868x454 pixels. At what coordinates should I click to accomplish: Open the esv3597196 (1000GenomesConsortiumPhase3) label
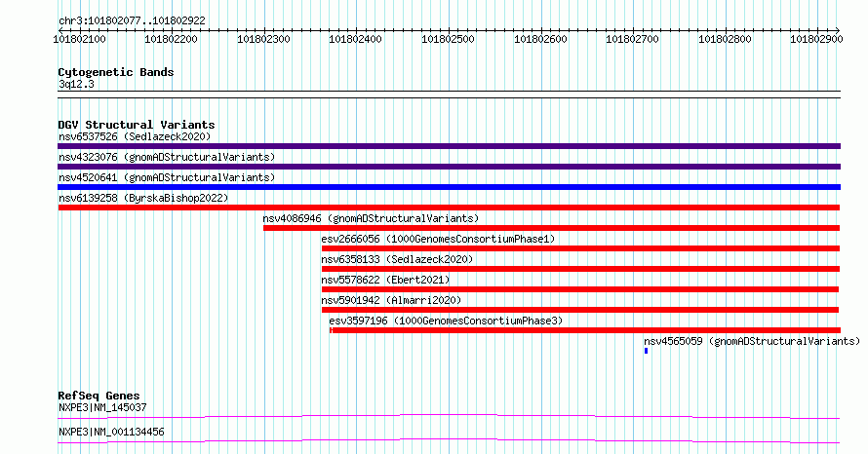coord(446,321)
